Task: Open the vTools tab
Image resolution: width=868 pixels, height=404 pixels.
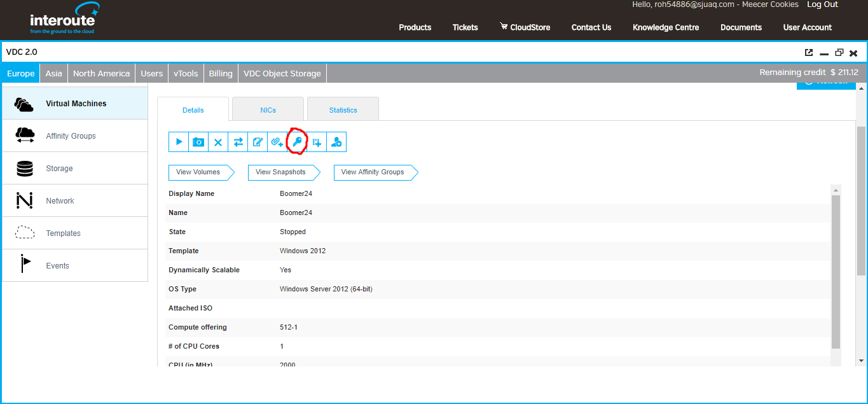Action: click(x=186, y=73)
